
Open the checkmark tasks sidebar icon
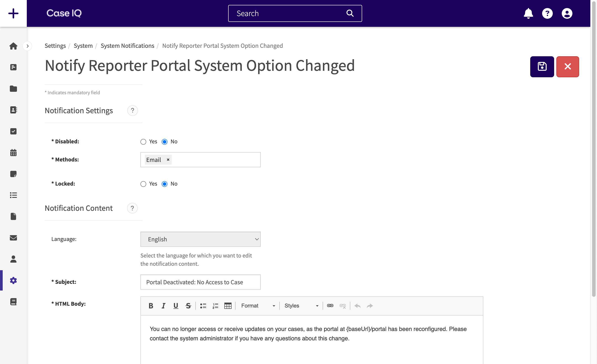pyautogui.click(x=13, y=131)
